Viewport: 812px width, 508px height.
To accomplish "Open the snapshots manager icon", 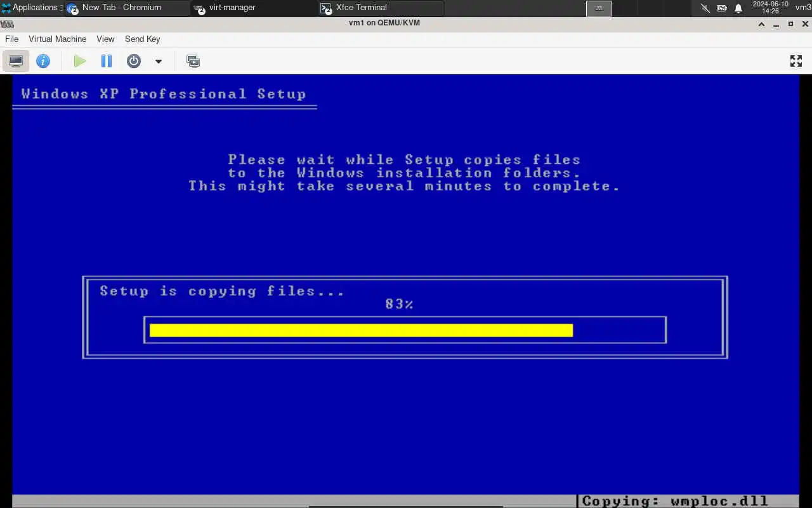I will coord(193,61).
